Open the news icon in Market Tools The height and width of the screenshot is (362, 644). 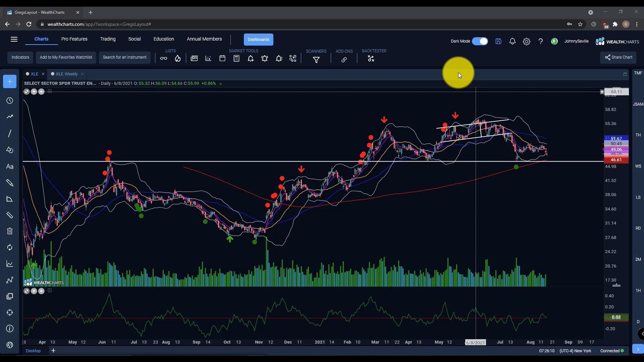(194, 58)
